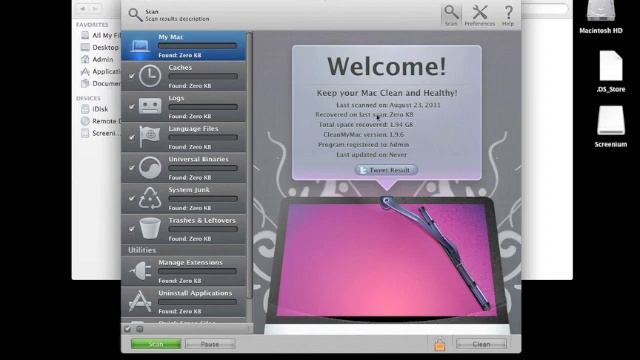Click magnifier icon beside Scan results description
The width and height of the screenshot is (640, 360).
pos(135,15)
